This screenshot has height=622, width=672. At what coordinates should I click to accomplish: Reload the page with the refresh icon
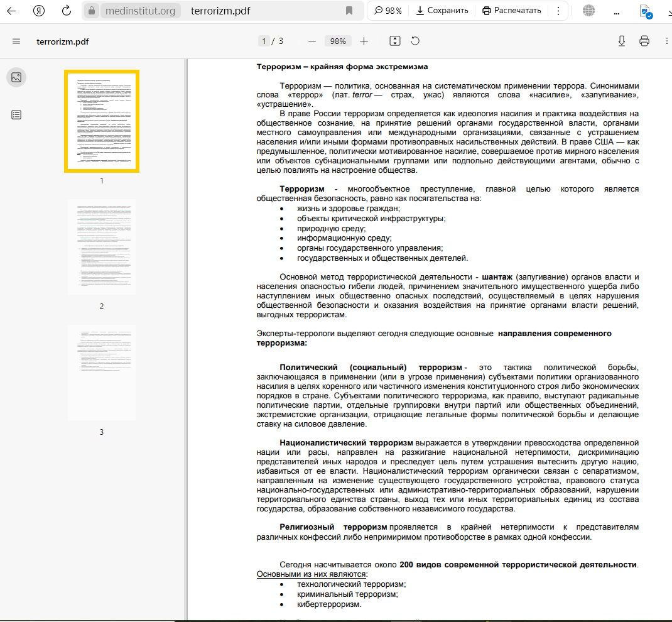(67, 11)
